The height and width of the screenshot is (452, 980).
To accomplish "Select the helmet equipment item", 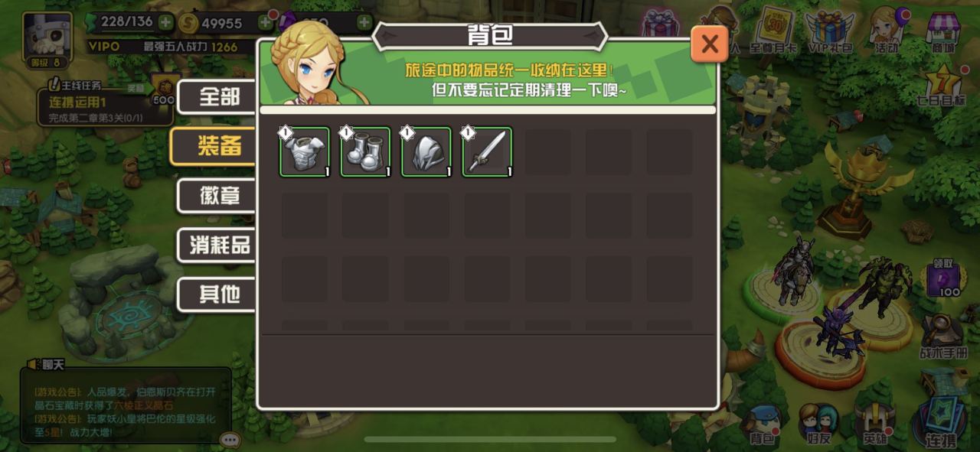I will tap(426, 151).
